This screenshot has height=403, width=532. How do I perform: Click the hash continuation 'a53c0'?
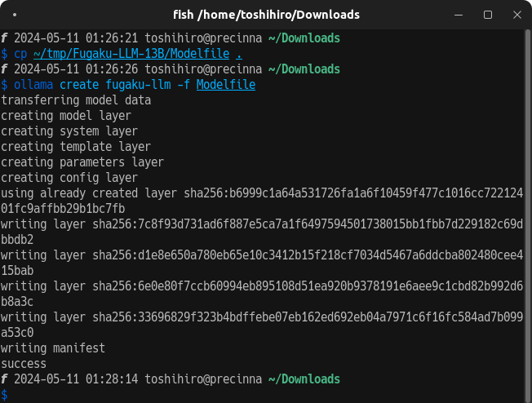pyautogui.click(x=17, y=333)
